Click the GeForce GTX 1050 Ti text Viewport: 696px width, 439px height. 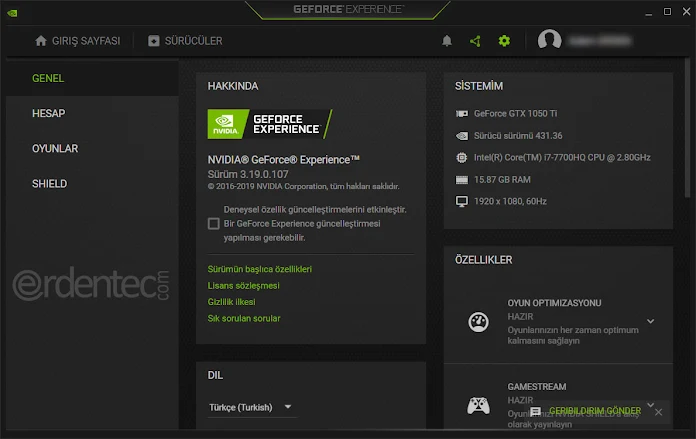[515, 114]
